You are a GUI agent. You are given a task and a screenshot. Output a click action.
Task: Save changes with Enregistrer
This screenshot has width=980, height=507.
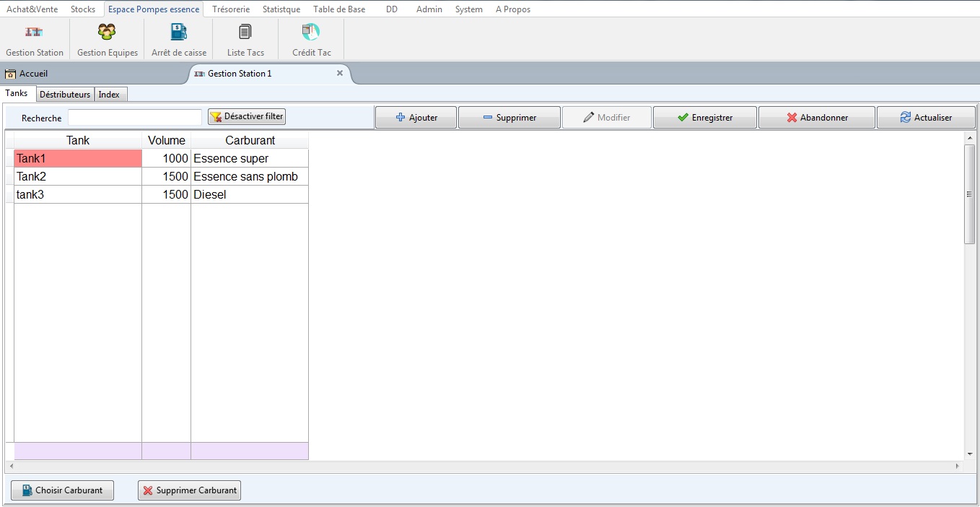coord(704,118)
